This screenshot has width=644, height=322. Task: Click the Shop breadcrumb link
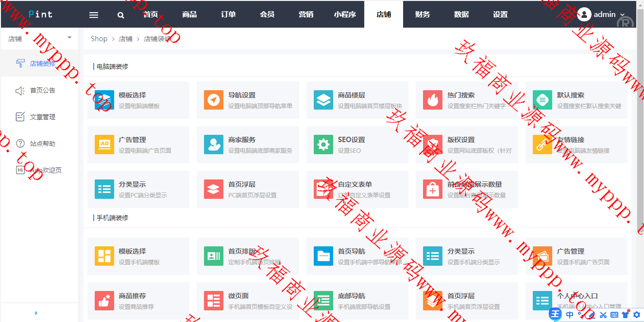[x=99, y=39]
